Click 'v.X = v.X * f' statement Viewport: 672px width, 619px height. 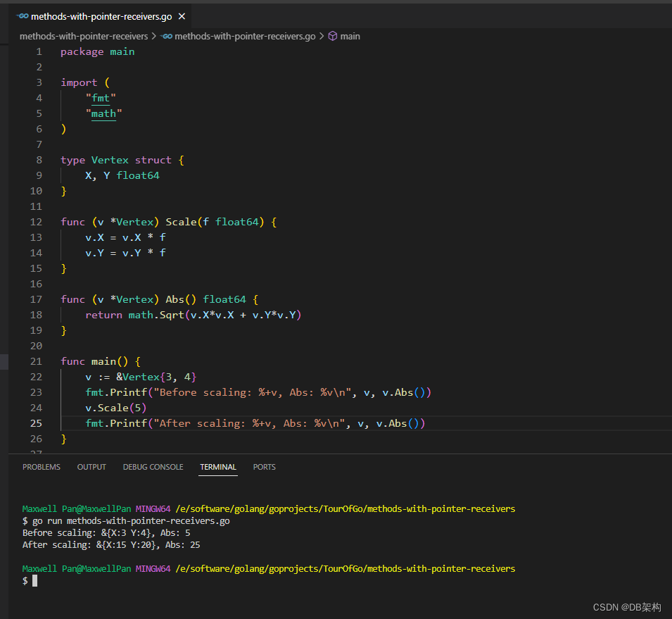125,237
